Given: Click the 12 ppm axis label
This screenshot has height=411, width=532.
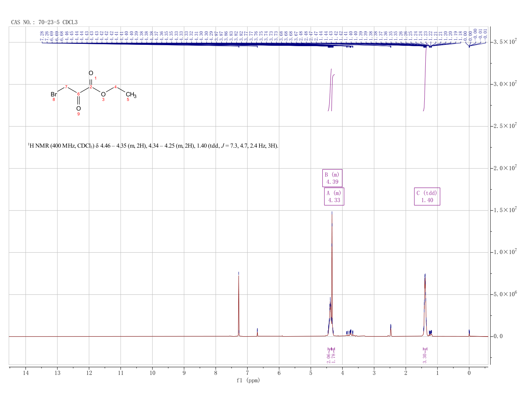Looking at the screenshot, I should [x=89, y=373].
